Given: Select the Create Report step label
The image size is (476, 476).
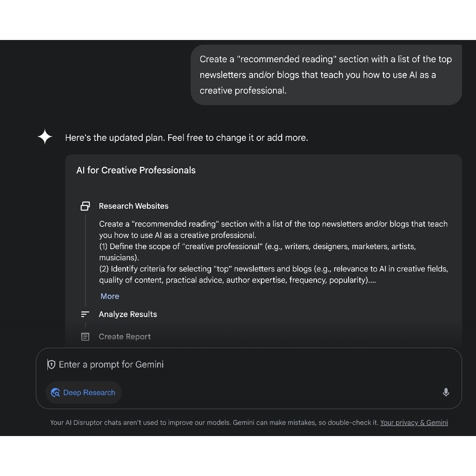Looking at the screenshot, I should 125,337.
